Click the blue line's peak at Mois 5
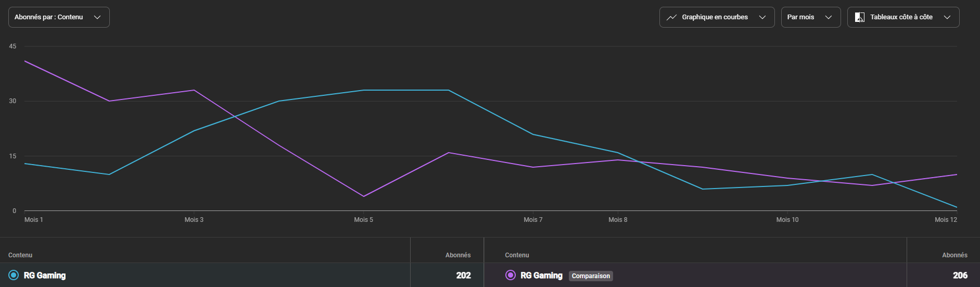980x287 pixels. point(364,90)
